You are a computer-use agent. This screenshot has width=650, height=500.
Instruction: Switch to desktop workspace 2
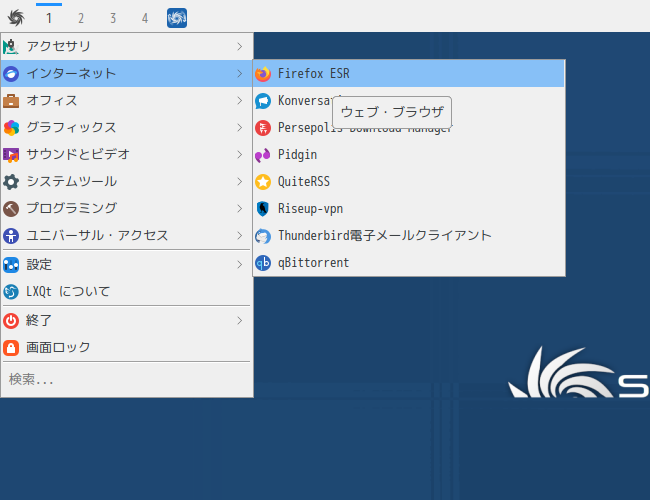pos(81,18)
